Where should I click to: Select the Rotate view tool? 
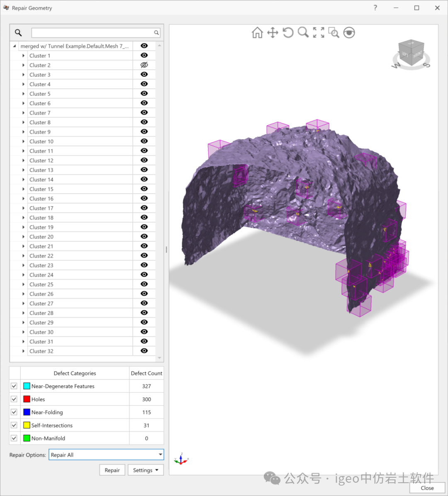(x=288, y=33)
